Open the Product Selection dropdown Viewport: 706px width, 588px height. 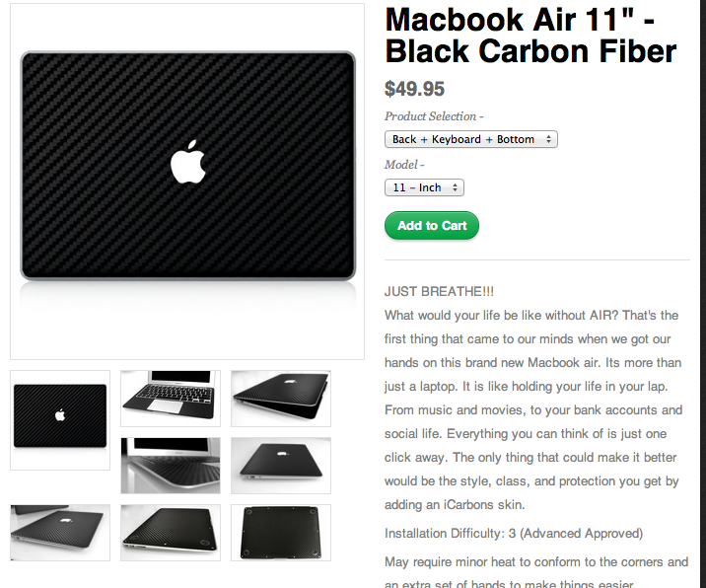[x=471, y=139]
